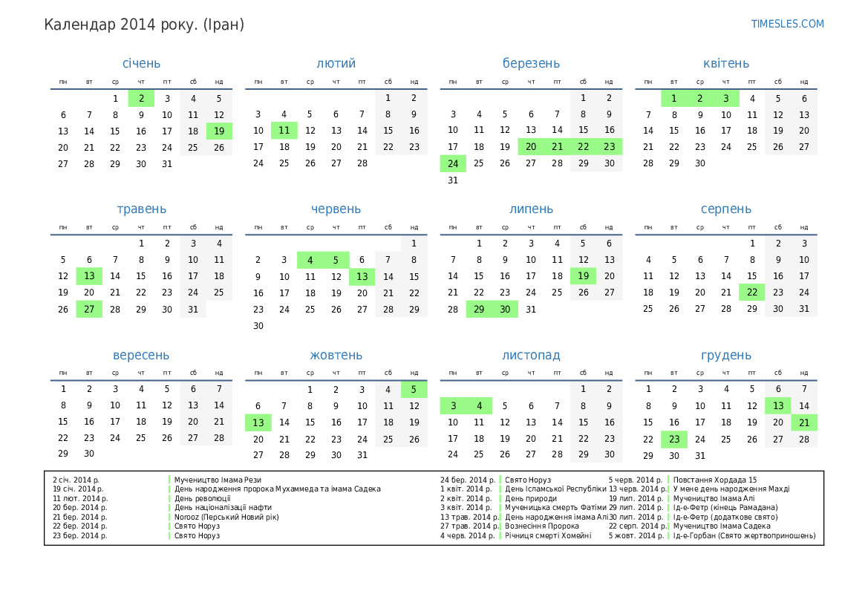868x614 pixels.
Task: Pick highlighted 24 in березень
Action: click(453, 163)
